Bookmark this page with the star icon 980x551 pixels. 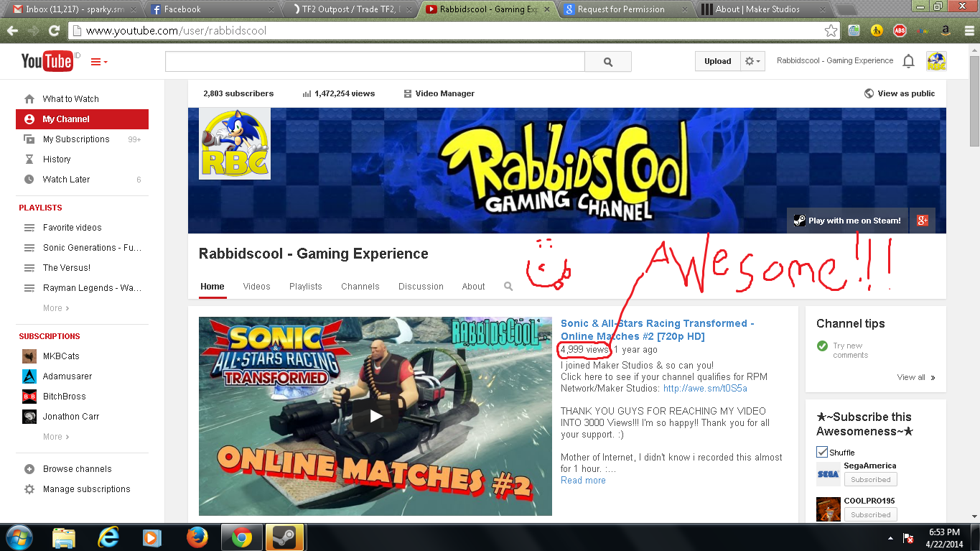[x=831, y=31]
